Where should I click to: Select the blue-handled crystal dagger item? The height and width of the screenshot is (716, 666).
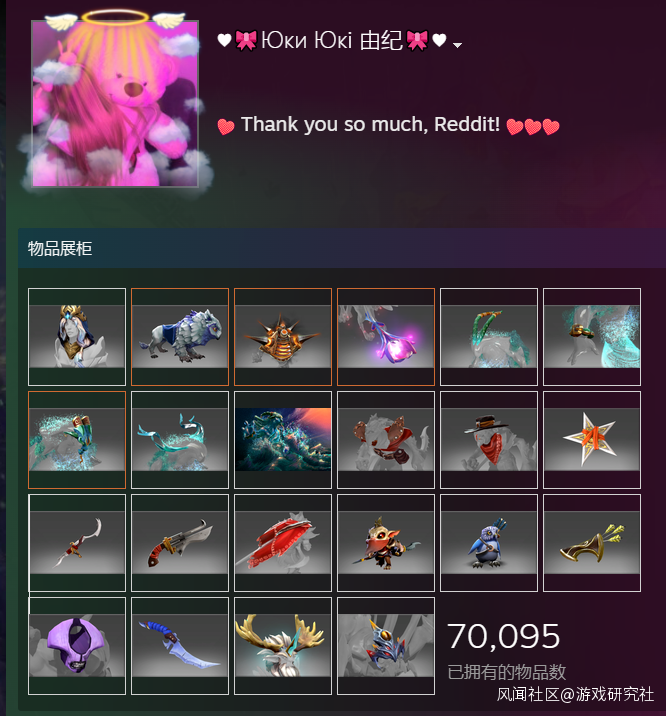point(180,646)
